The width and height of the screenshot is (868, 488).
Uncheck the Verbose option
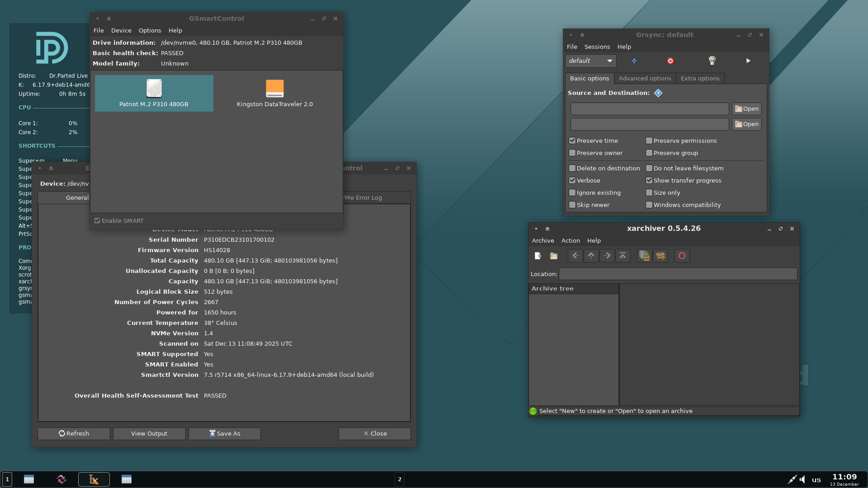(572, 180)
